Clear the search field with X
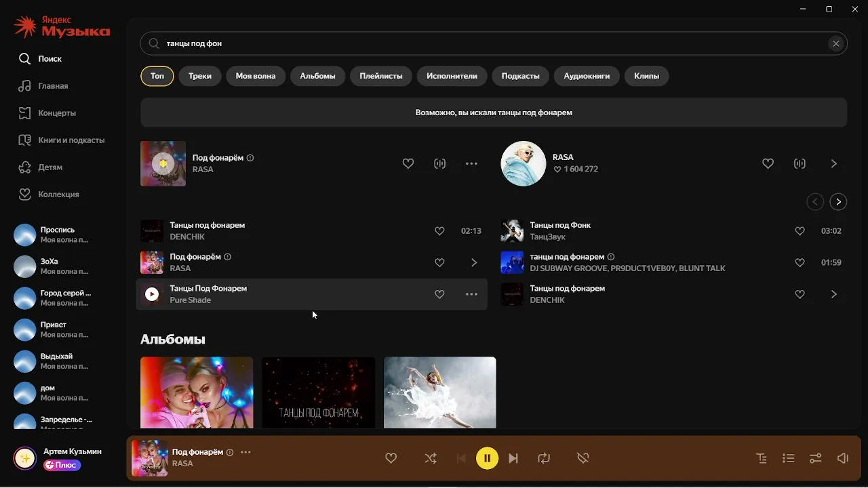Image resolution: width=868 pixels, height=488 pixels. click(836, 43)
